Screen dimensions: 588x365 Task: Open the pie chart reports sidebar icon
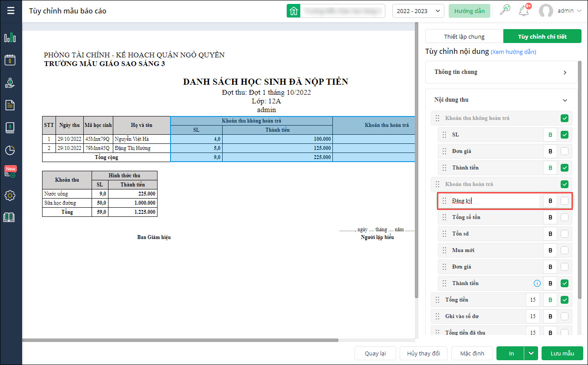(10, 150)
